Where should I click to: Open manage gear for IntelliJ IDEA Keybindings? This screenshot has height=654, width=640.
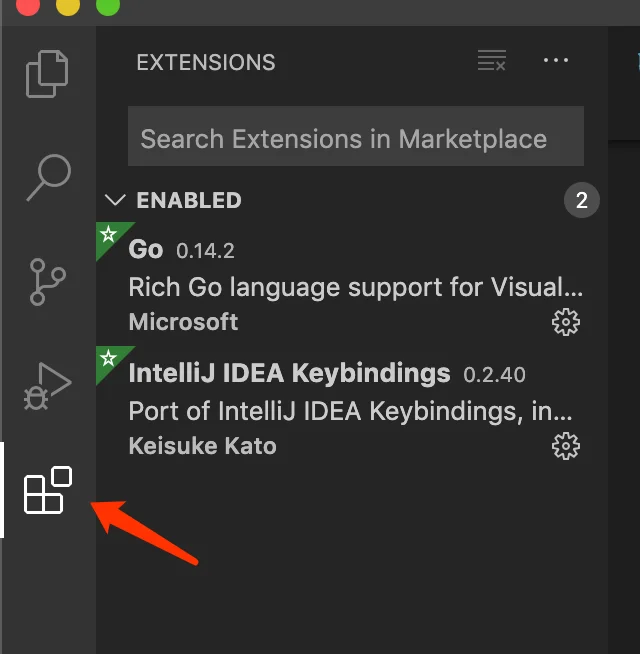pyautogui.click(x=566, y=446)
